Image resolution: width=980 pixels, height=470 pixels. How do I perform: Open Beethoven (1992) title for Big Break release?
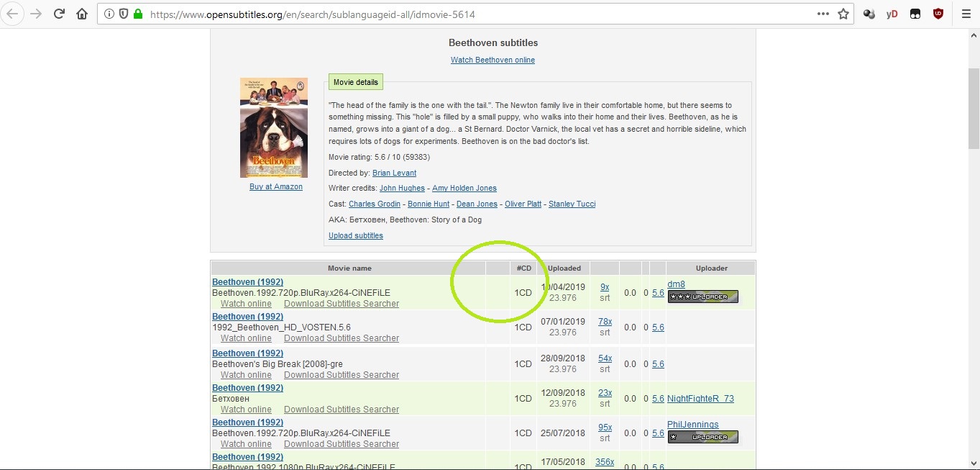248,353
